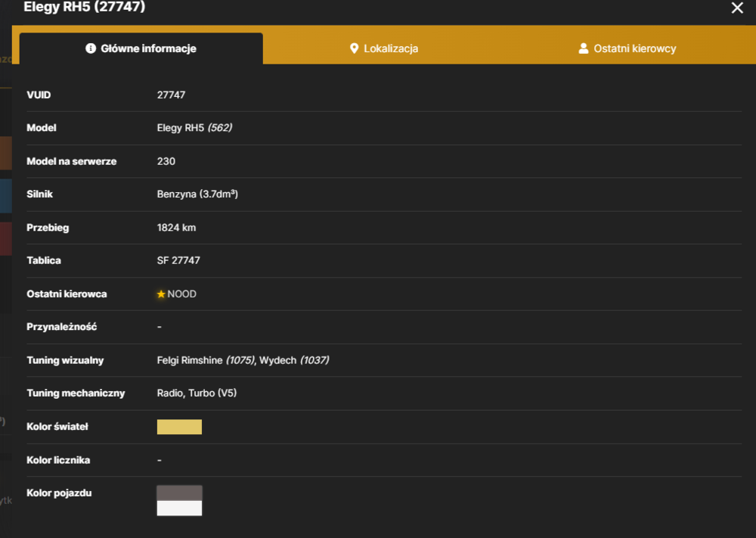The image size is (756, 538).
Task: Select the Główne informacje tab
Action: pyautogui.click(x=141, y=48)
